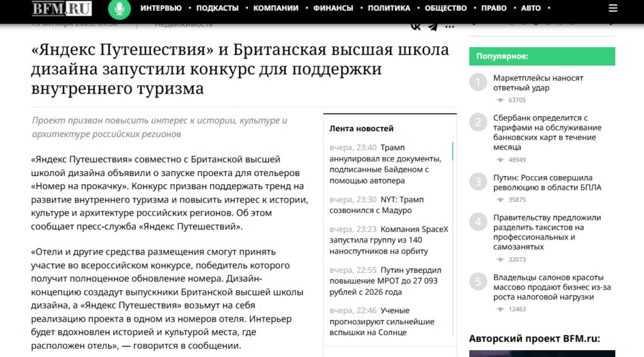Click the green Популярное header
This screenshot has width=644, height=357.
[x=541, y=56]
